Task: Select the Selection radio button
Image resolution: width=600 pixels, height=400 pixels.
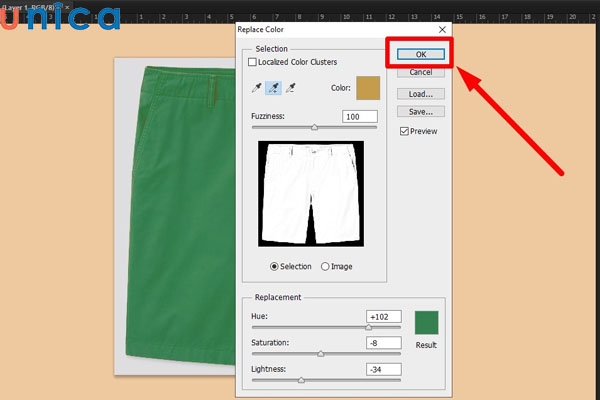Action: 275,266
